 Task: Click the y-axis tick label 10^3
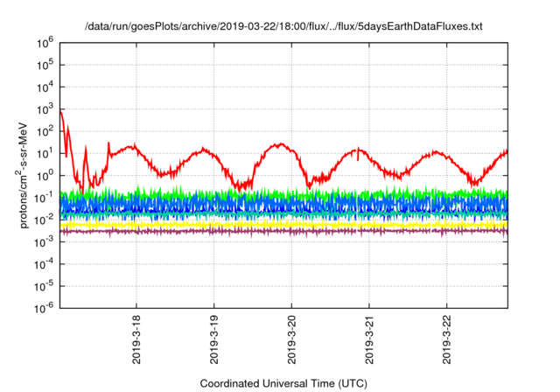click(45, 109)
